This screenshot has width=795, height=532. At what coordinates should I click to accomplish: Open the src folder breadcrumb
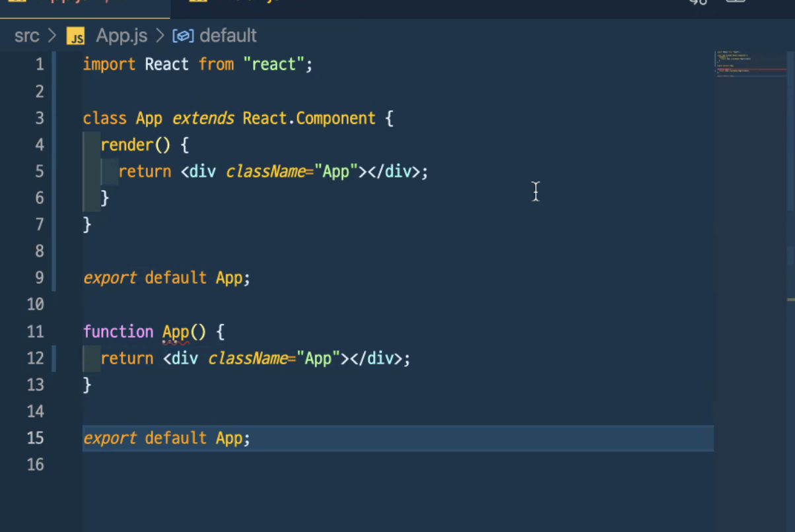[x=27, y=36]
